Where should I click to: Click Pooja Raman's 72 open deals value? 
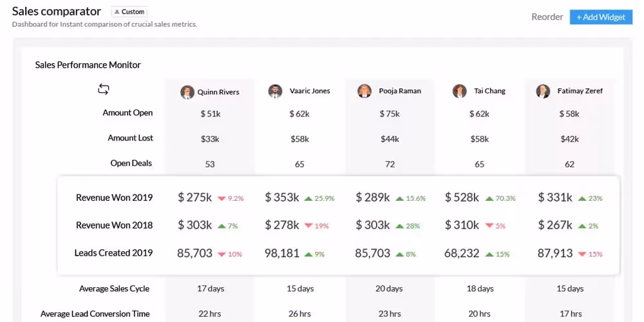(x=390, y=164)
